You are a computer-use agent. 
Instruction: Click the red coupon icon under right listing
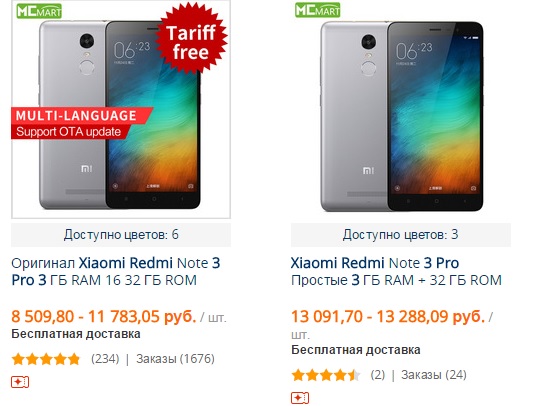click(x=300, y=398)
